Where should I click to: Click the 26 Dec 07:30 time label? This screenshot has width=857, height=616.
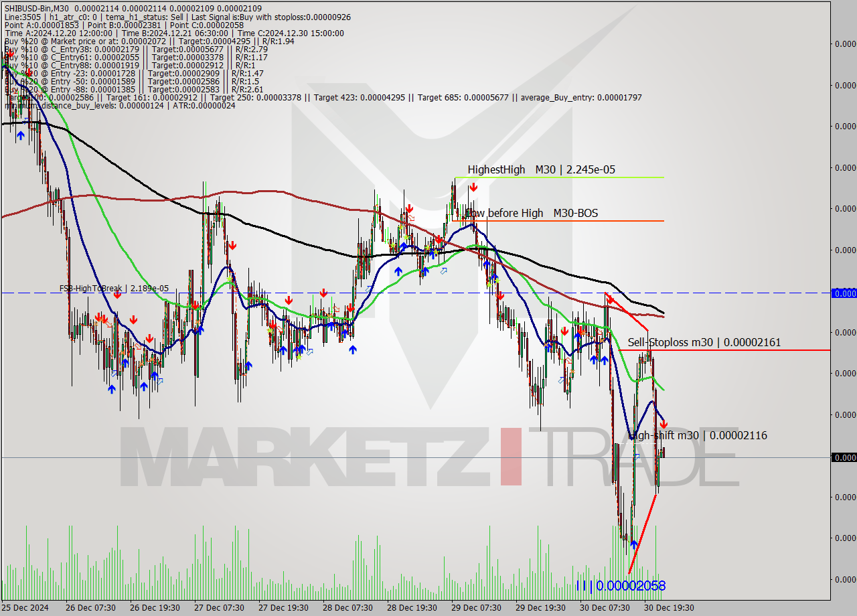[90, 607]
